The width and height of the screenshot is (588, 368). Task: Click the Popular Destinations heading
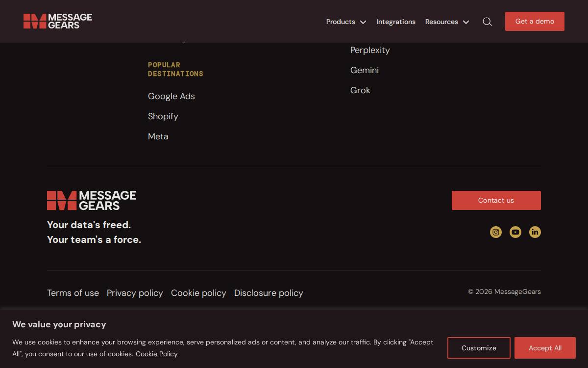[x=175, y=69]
